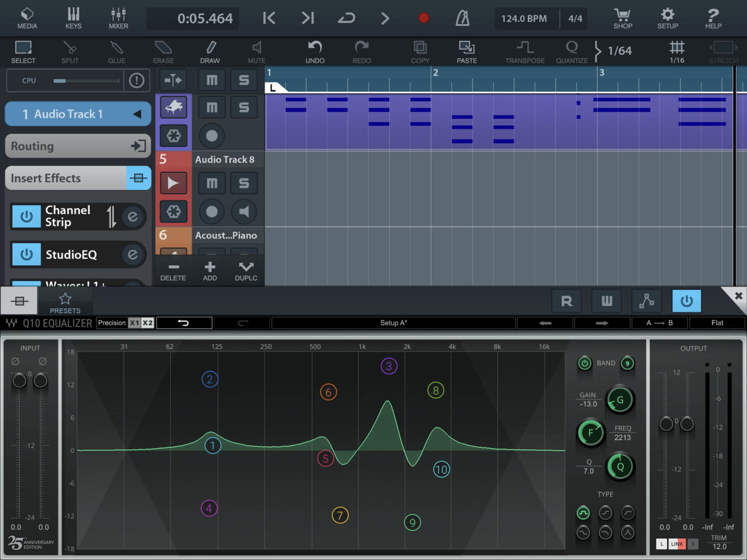The image size is (747, 560).
Task: Duplicate the selected track with DUPLC
Action: pyautogui.click(x=246, y=271)
